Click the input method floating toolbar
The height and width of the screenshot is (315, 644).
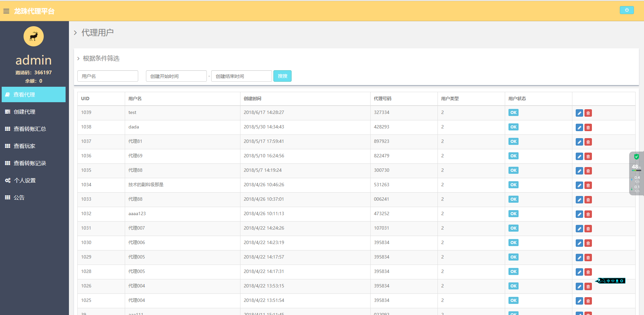pyautogui.click(x=610, y=281)
